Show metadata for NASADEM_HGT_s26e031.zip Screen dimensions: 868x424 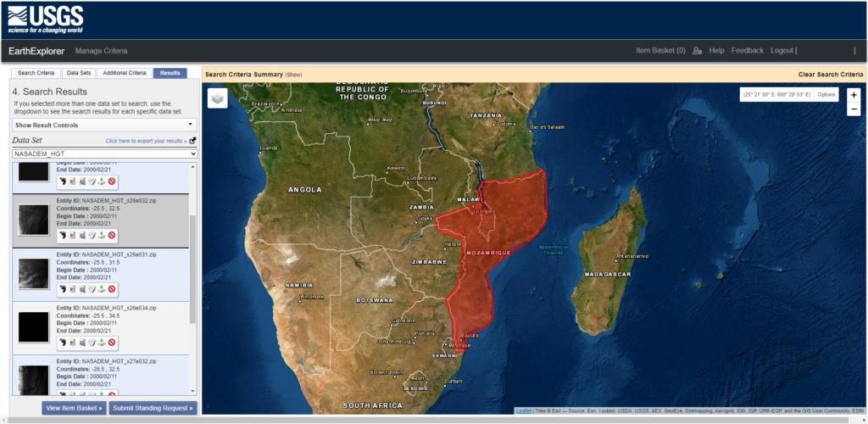92,289
